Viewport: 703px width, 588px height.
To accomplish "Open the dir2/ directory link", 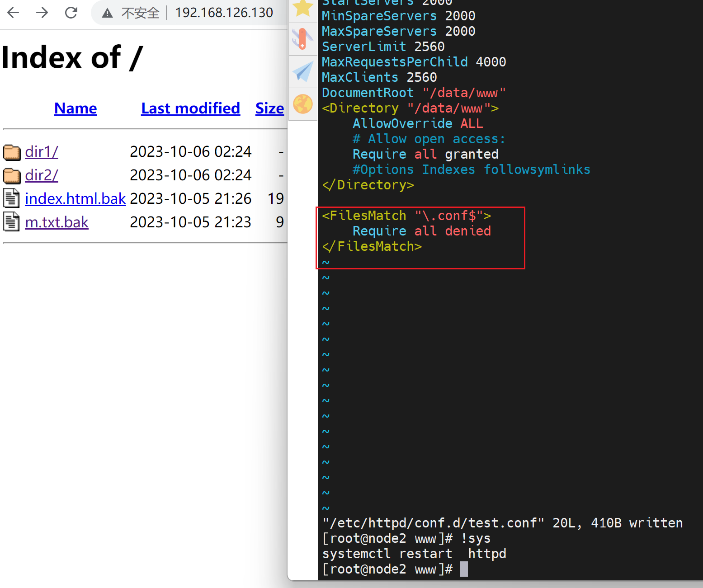I will click(x=41, y=175).
